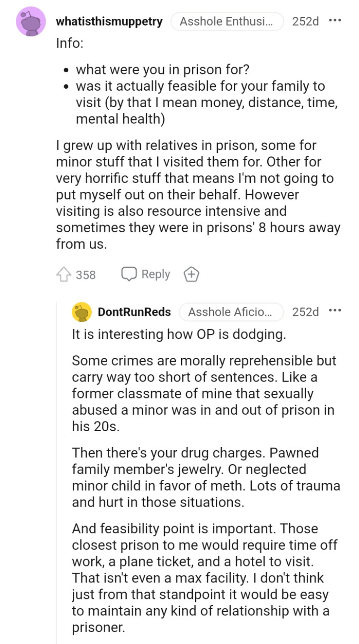Open the 'Asshole Enthusi...' flair badge
359x644 pixels.
coord(227,22)
